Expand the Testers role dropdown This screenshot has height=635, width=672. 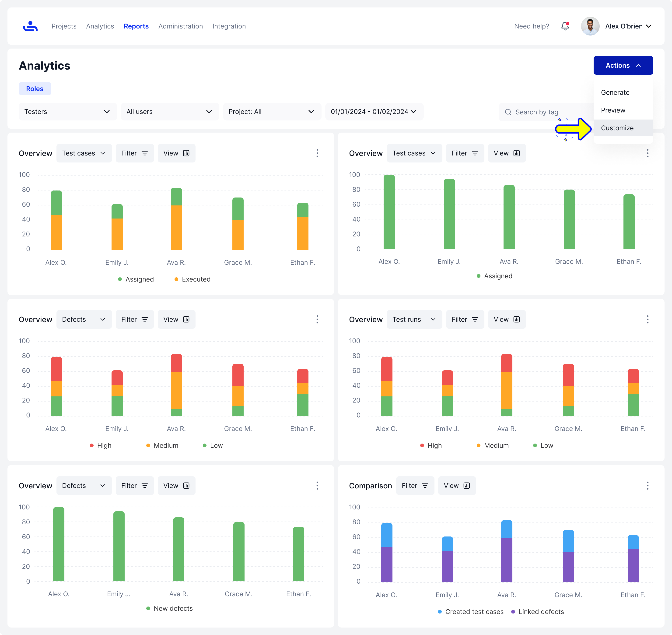click(x=67, y=112)
